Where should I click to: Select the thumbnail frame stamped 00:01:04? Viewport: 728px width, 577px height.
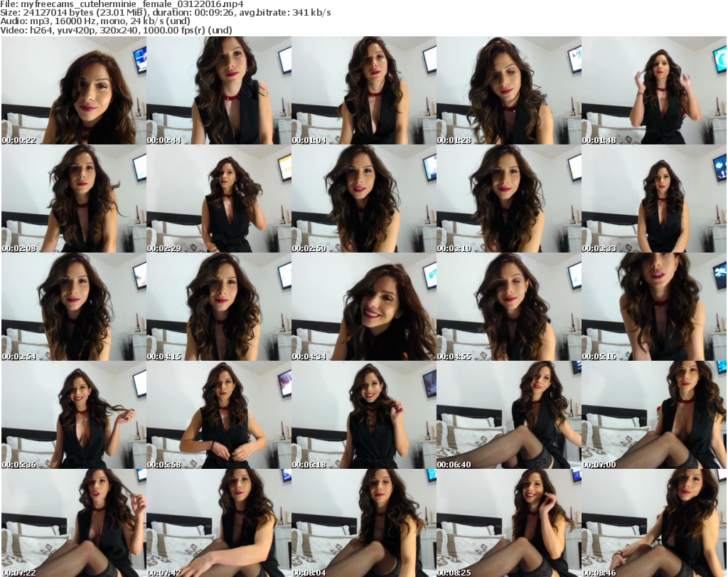coord(363,90)
